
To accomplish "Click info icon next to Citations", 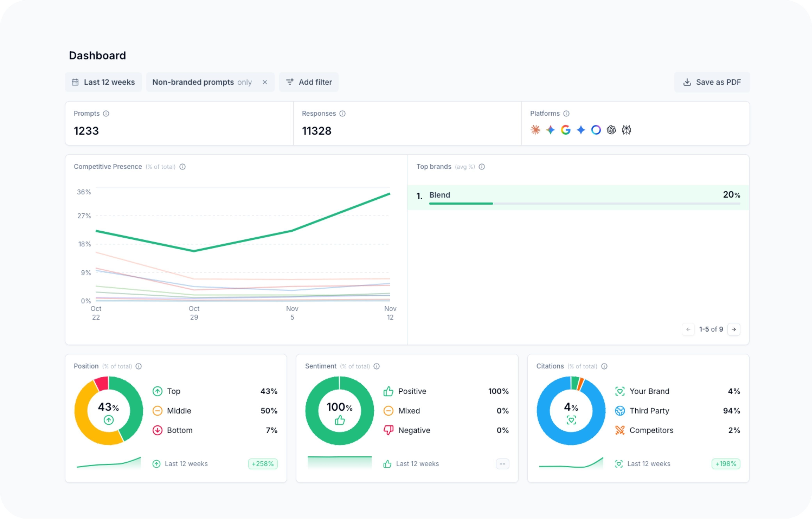I will click(x=604, y=366).
